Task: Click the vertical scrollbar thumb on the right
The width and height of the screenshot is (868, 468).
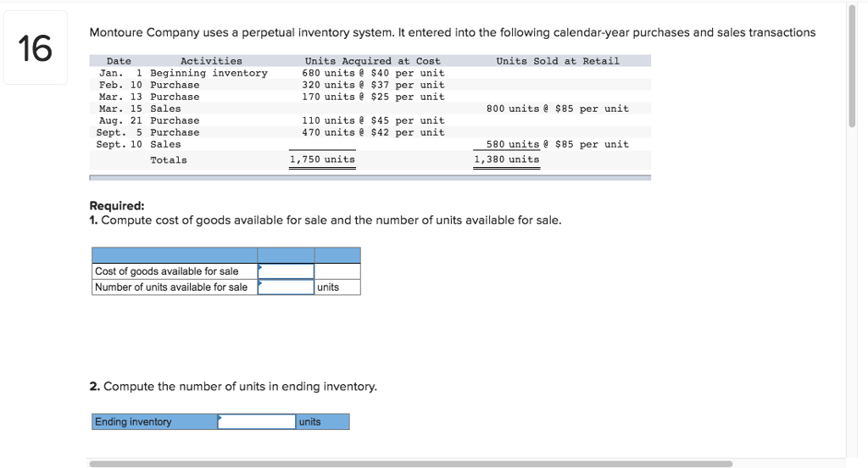Action: (x=852, y=66)
